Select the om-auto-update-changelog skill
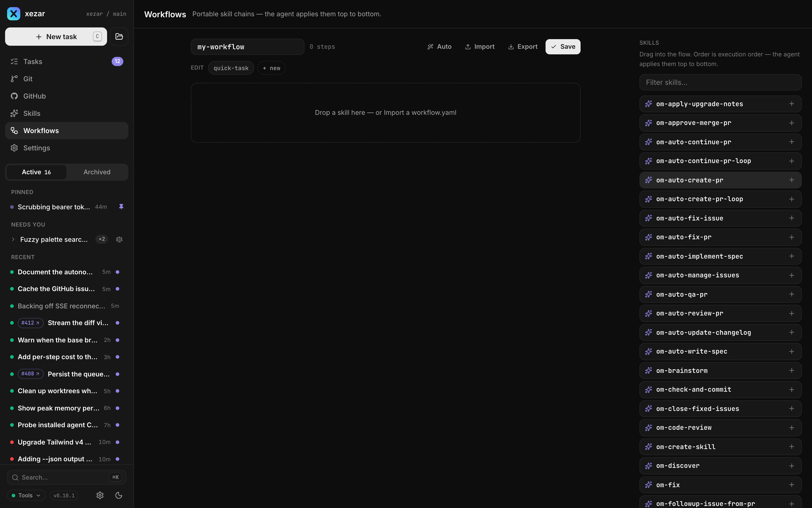The height and width of the screenshot is (508, 812). [720, 332]
